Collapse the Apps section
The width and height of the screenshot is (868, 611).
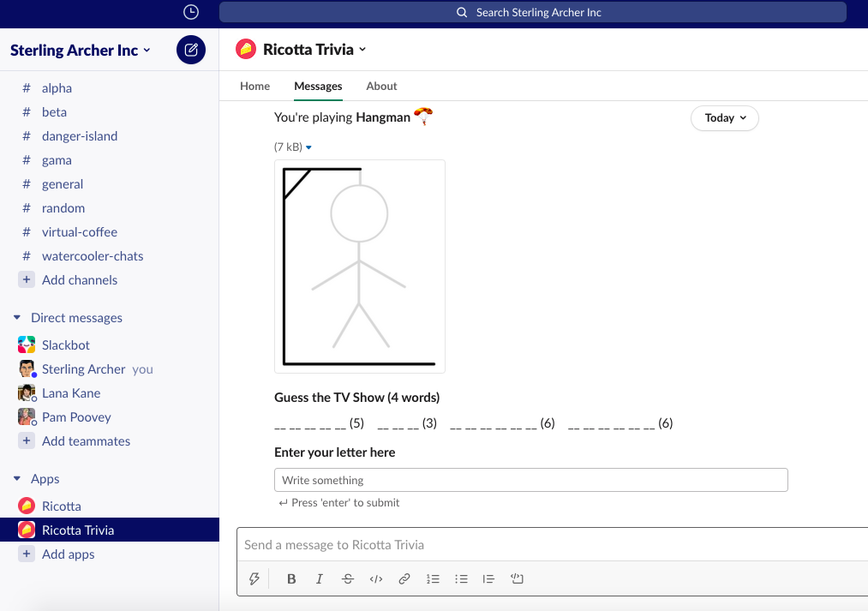17,479
